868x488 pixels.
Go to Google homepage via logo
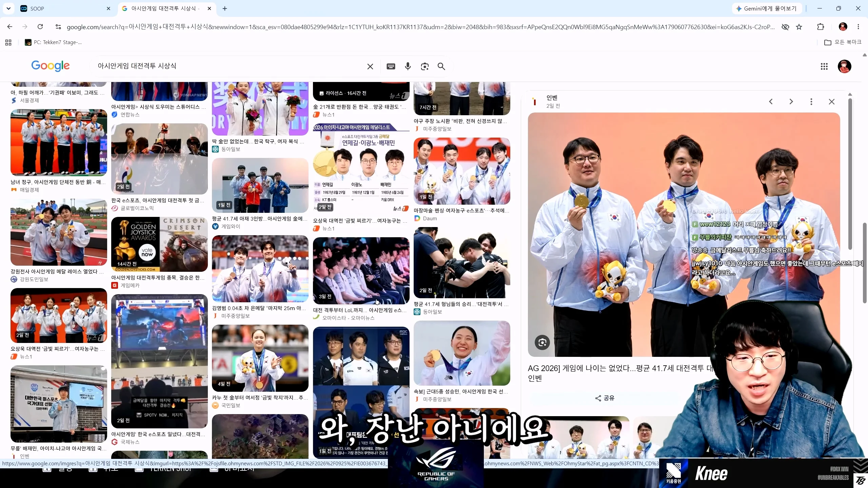tap(51, 66)
